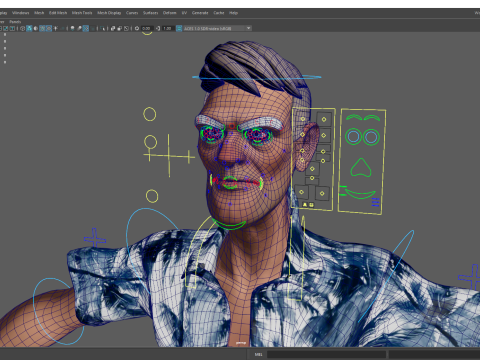The height and width of the screenshot is (360, 480).
Task: Select the lowest yellow circle control near the chin
Action: coord(152,196)
